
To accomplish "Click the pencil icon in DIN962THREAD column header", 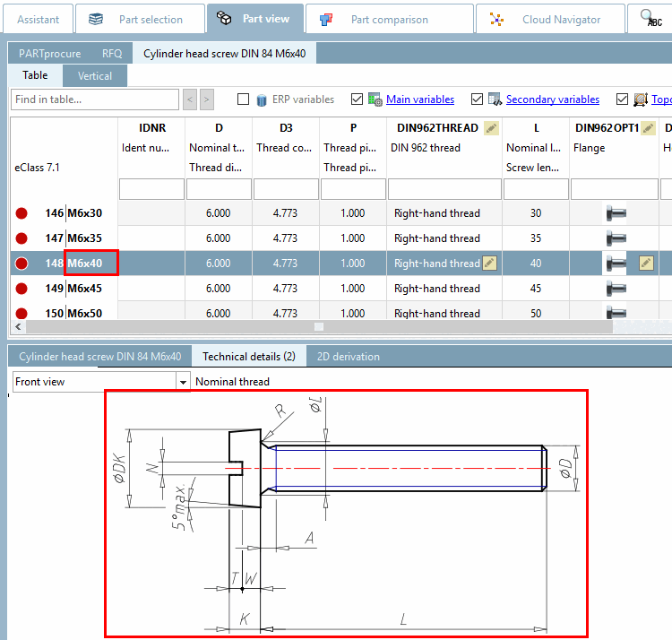I will coord(491,128).
